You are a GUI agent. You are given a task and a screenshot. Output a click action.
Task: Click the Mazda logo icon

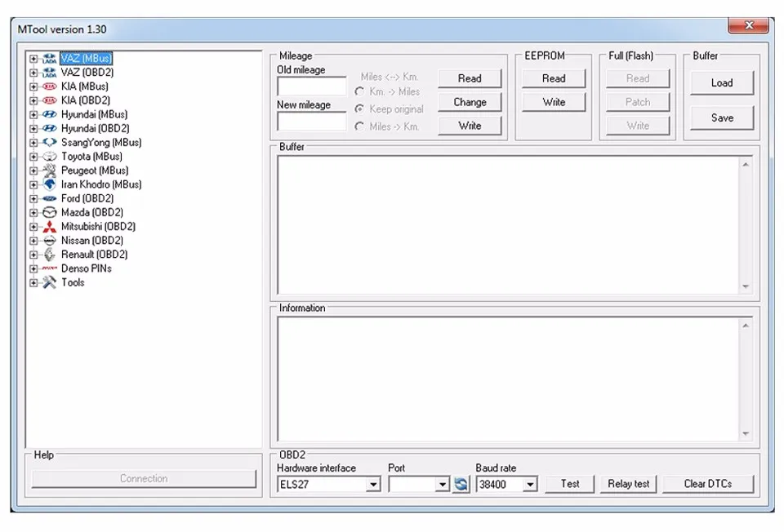[49, 212]
